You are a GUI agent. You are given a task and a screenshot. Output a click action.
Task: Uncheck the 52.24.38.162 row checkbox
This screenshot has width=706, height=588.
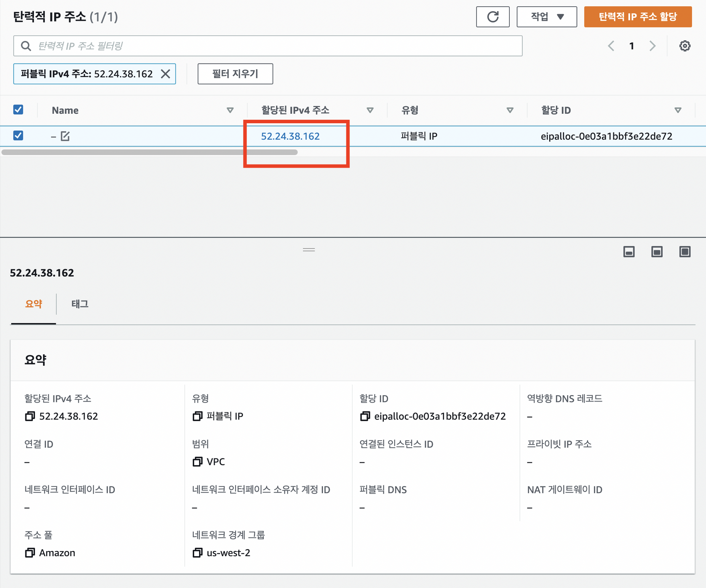coord(18,136)
